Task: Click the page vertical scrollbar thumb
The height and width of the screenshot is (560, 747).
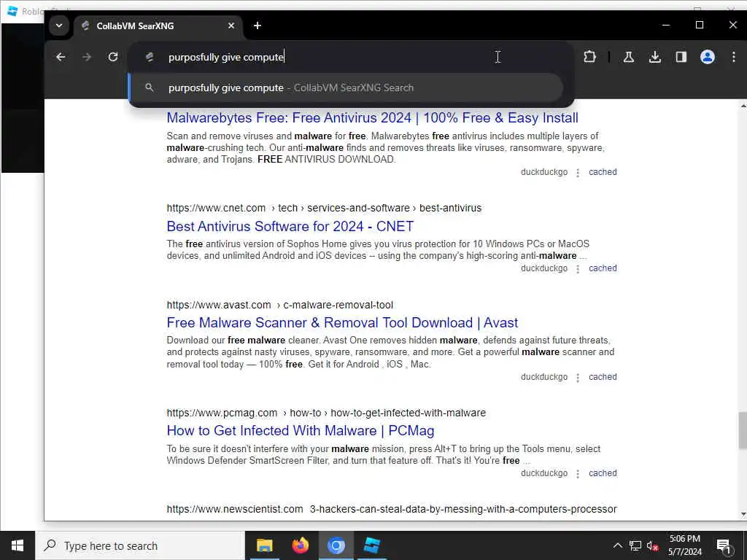Action: tap(742, 431)
